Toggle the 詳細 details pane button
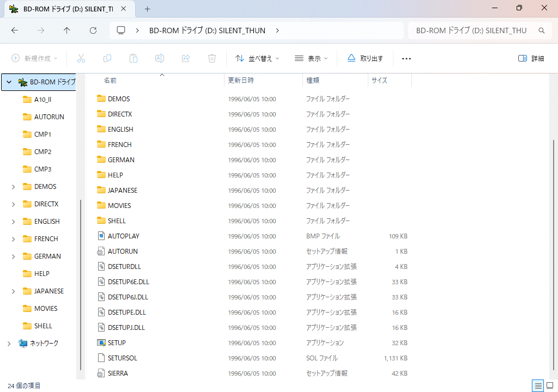The image size is (558, 392). [x=531, y=58]
